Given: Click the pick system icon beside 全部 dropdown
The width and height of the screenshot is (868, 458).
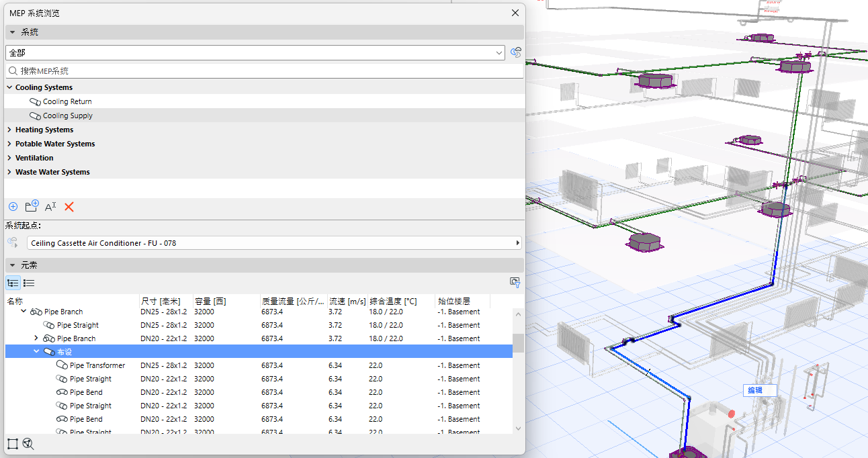Looking at the screenshot, I should coord(516,52).
